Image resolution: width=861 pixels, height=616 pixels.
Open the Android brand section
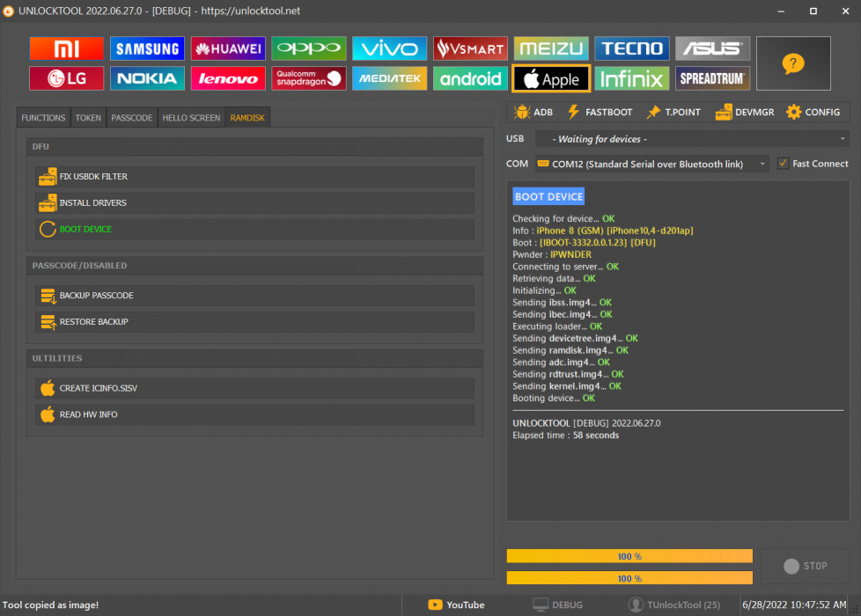(470, 78)
